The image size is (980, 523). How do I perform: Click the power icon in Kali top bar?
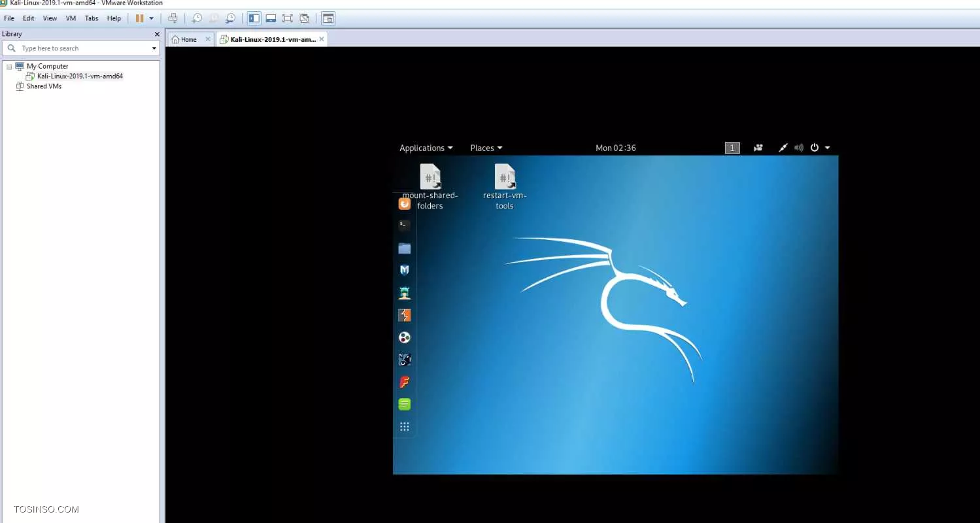(815, 148)
